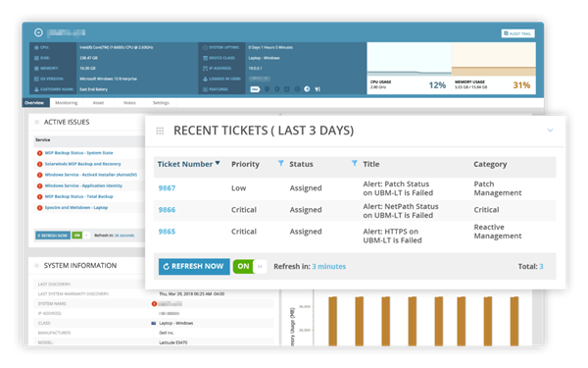Viewport: 588px width, 368px height.
Task: Open the Settings tab
Action: coord(161,102)
